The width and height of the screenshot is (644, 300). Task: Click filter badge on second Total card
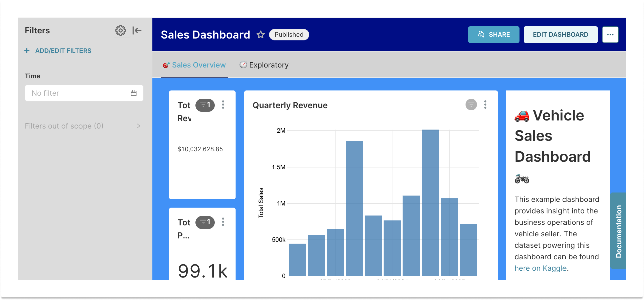[205, 222]
